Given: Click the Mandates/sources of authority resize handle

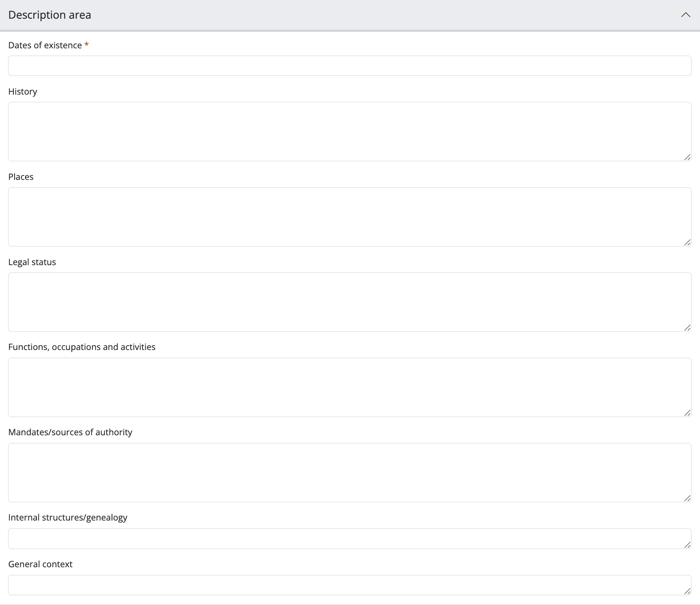Looking at the screenshot, I should [x=687, y=498].
